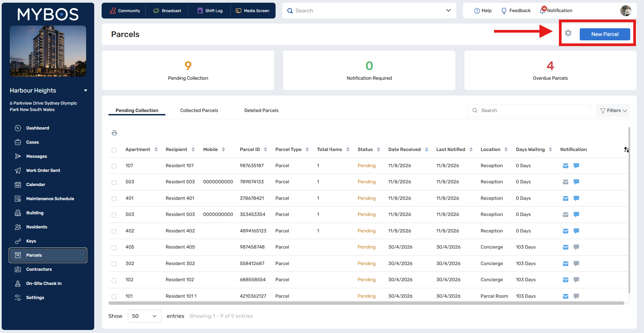
Task: Open the user profile avatar
Action: [x=626, y=11]
